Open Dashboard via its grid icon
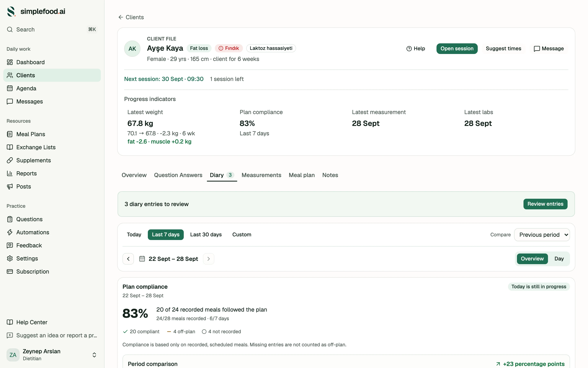Viewport: 588px width, 368px height. (10, 62)
